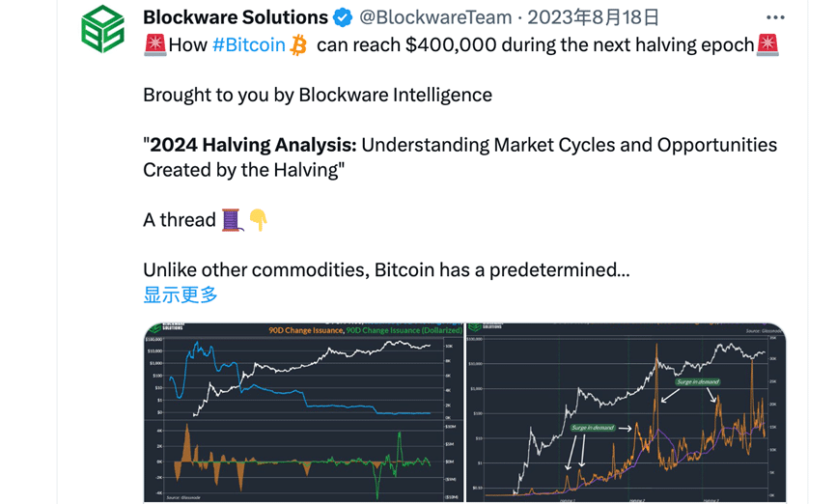This screenshot has width=836, height=504.
Task: Click the Blockware logo in right chart
Action: [488, 327]
